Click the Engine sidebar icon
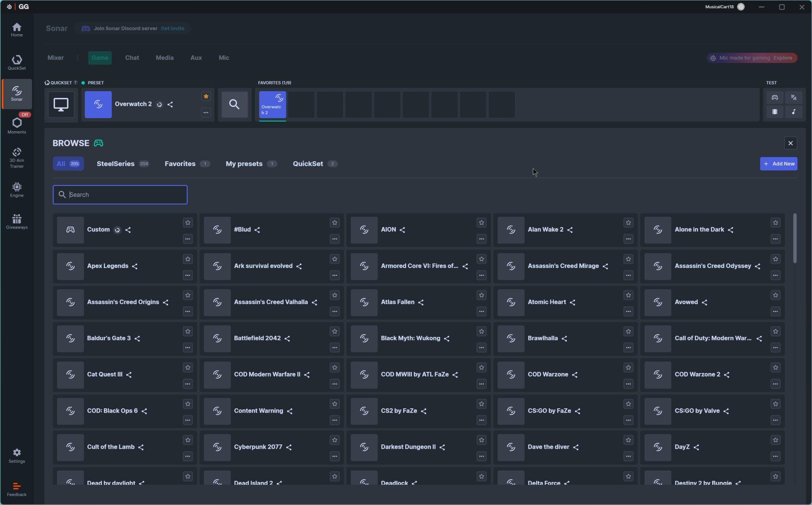812x505 pixels. 17,189
